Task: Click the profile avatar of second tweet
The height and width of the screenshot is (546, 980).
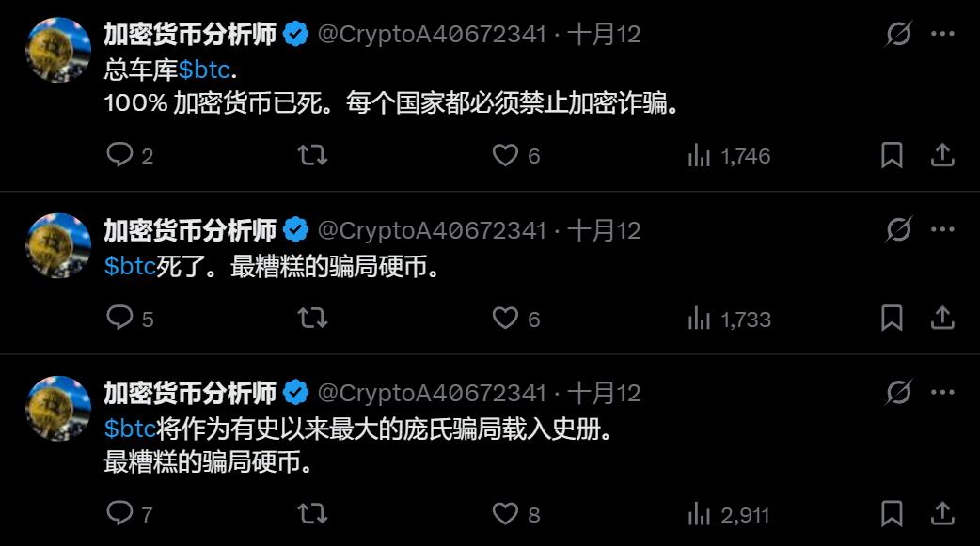Action: (58, 244)
